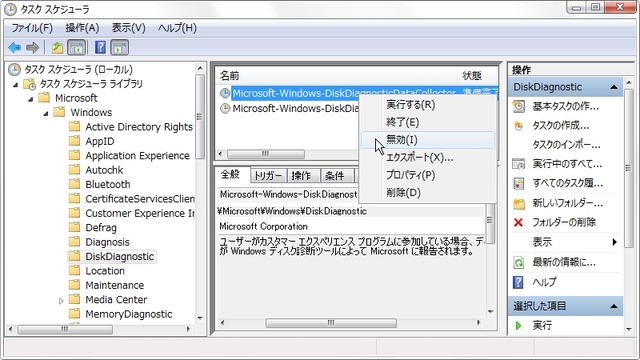This screenshot has height=360, width=640.
Task: Click 基本タスクの作成 action link
Action: [x=565, y=107]
